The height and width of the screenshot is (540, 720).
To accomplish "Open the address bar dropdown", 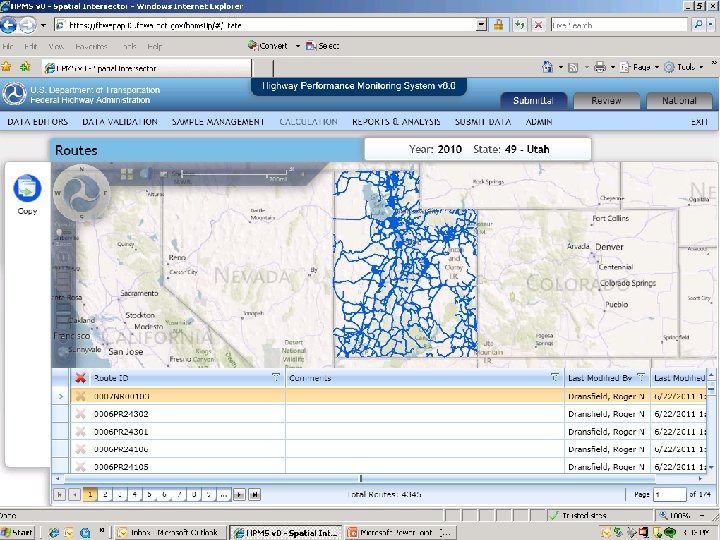I will (481, 25).
